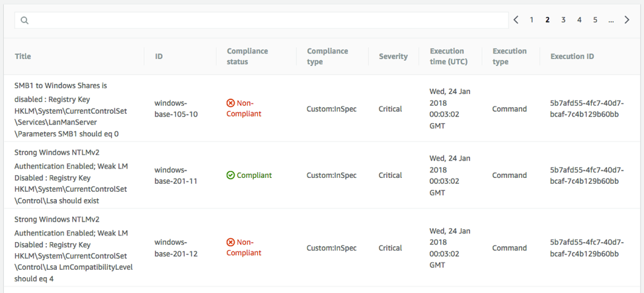Jump to page 5
This screenshot has height=293, width=644.
coord(595,20)
